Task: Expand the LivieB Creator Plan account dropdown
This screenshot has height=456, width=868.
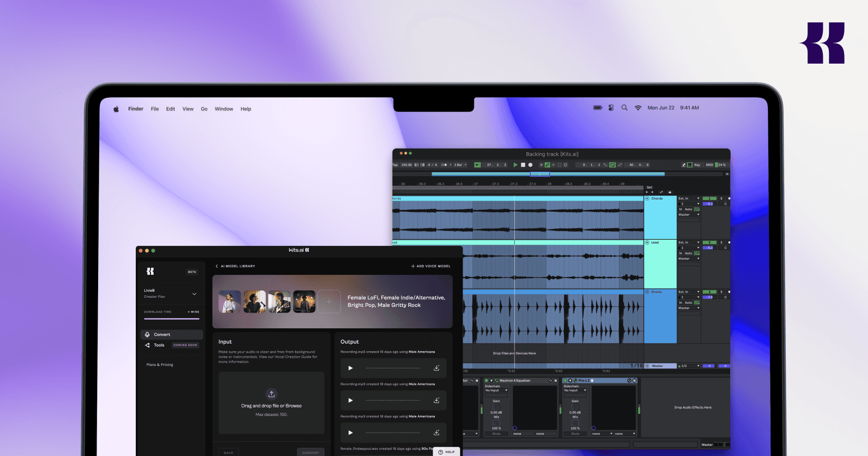Action: tap(194, 294)
